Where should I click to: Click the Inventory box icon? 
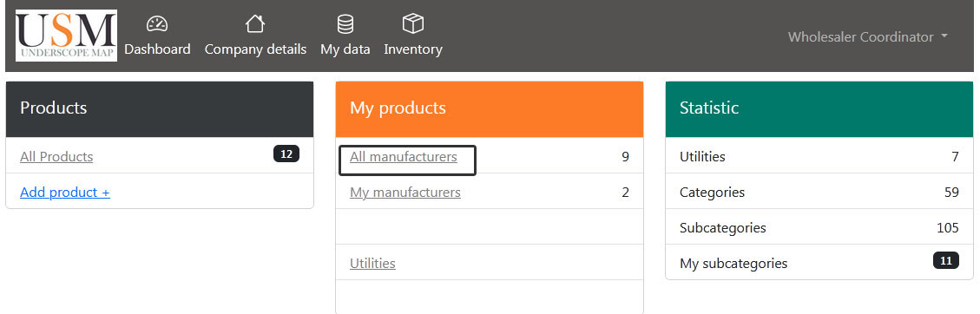pyautogui.click(x=413, y=24)
